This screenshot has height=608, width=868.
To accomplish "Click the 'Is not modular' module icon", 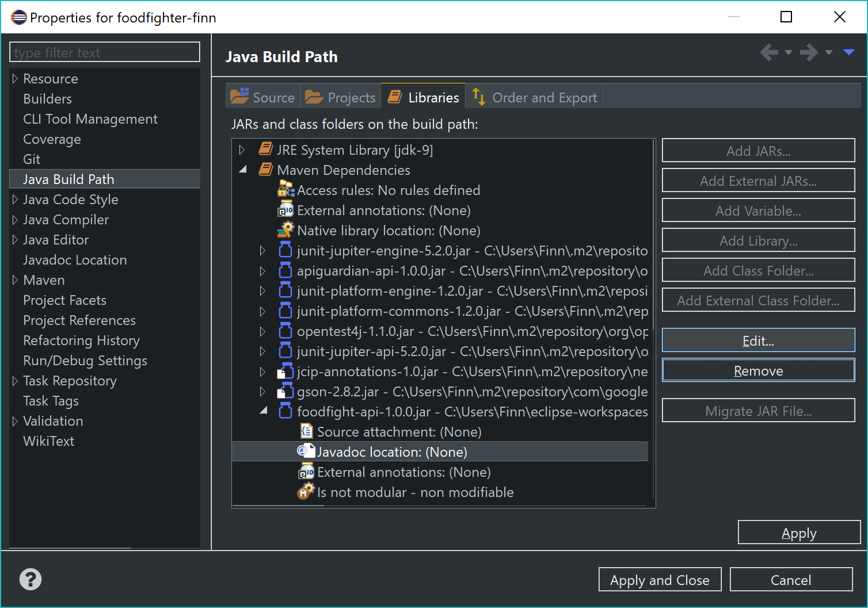I will point(306,492).
